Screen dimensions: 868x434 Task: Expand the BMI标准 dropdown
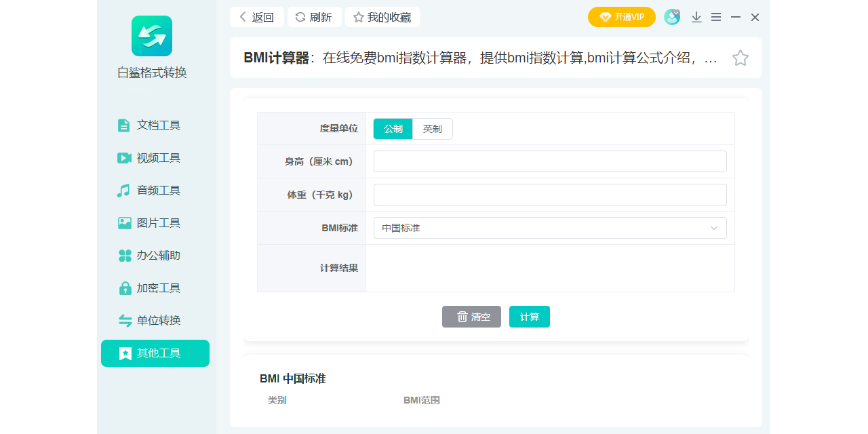click(550, 228)
